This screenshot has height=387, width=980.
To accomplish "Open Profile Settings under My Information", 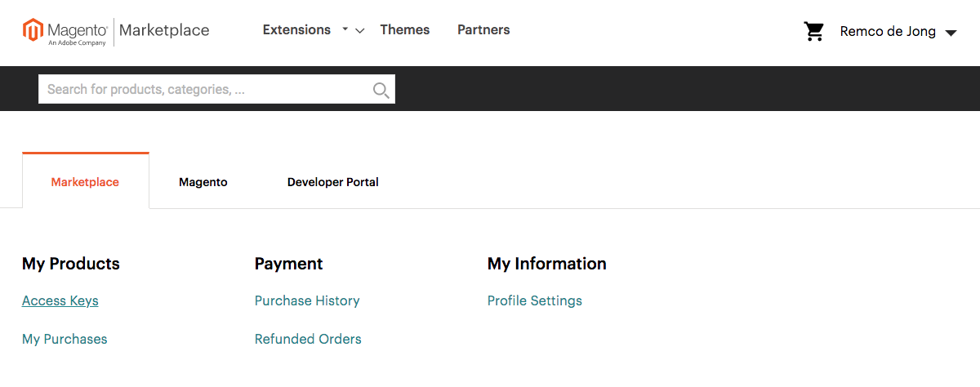I will click(x=534, y=300).
